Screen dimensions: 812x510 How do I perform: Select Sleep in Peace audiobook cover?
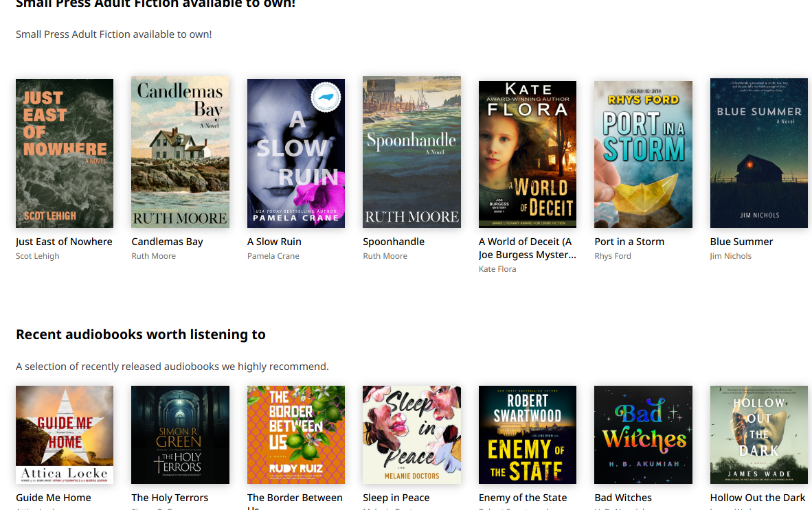[x=411, y=434]
